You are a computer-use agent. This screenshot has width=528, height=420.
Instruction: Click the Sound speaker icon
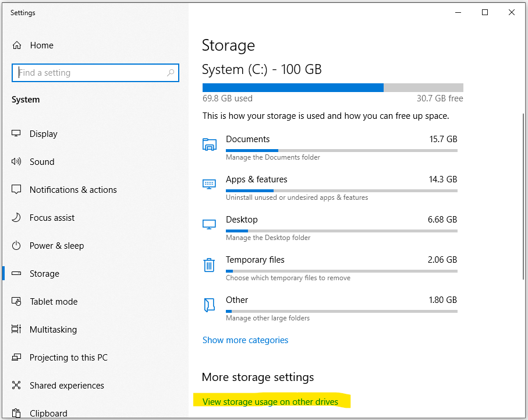click(16, 161)
